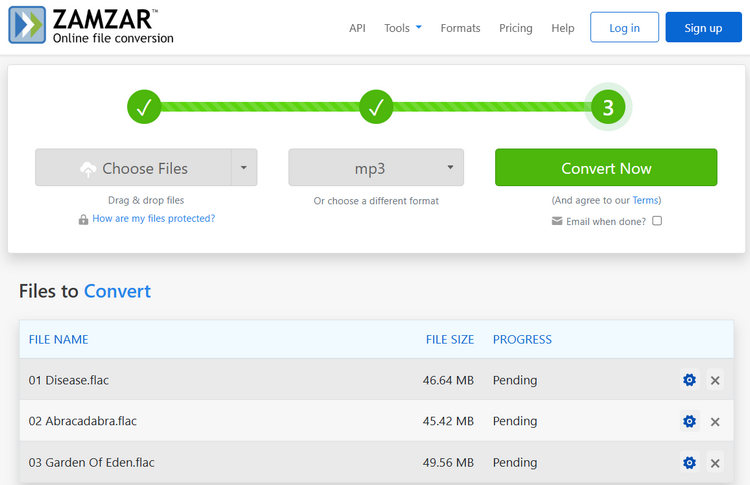
Task: Click the Drag & drop files text
Action: 146,200
